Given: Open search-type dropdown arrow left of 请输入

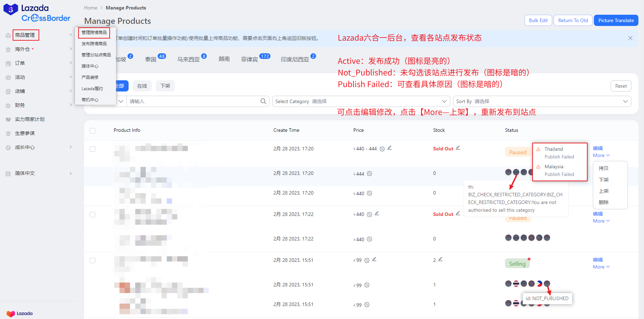Looking at the screenshot, I should (121, 101).
